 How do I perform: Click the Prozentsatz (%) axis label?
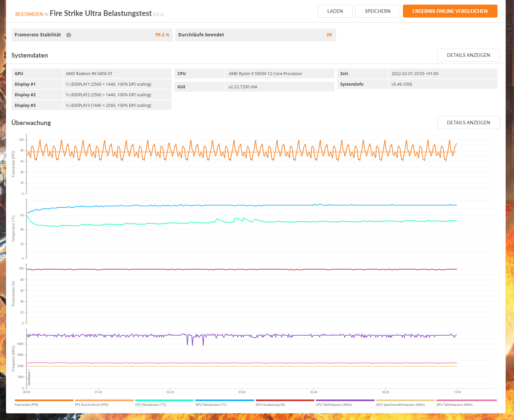click(14, 294)
